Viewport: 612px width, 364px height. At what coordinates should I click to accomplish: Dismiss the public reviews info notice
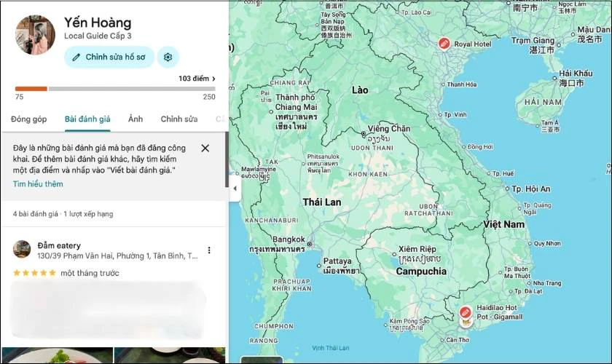(x=205, y=149)
